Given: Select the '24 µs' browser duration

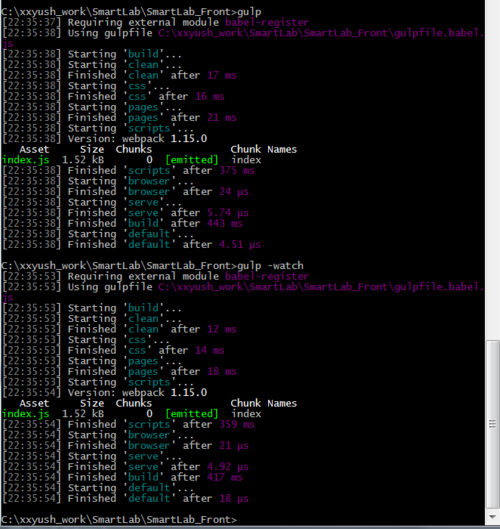Looking at the screenshot, I should 234,192.
